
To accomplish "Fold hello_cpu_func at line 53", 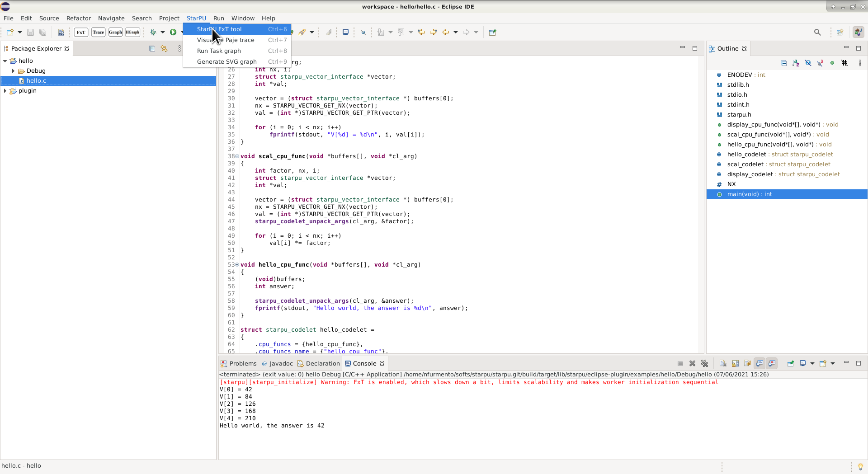I will click(x=237, y=265).
